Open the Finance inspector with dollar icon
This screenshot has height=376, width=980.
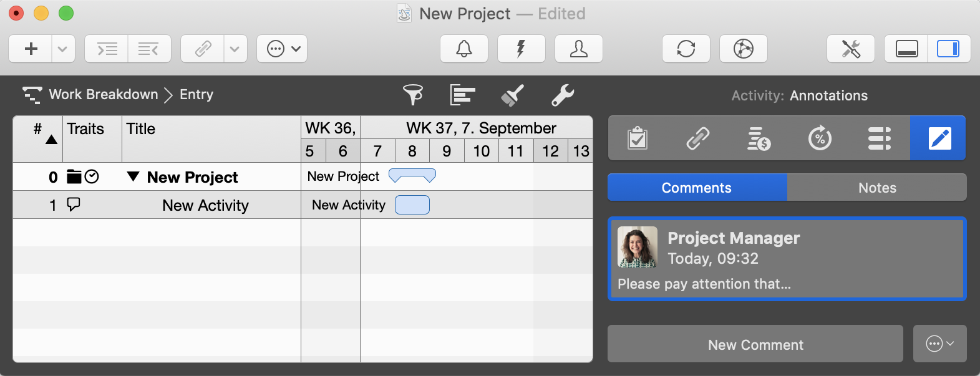coord(759,138)
